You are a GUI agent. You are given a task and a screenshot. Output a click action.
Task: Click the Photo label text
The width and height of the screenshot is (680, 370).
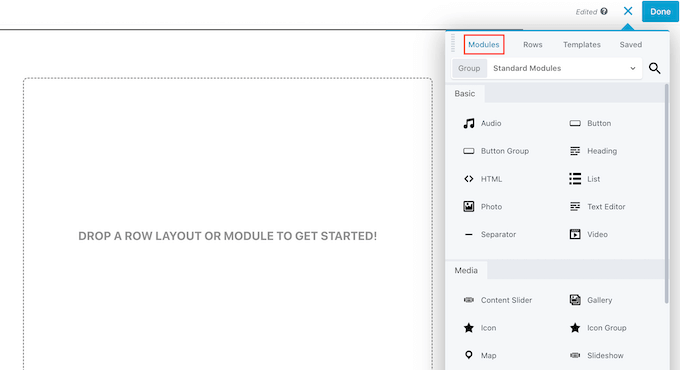click(x=491, y=206)
